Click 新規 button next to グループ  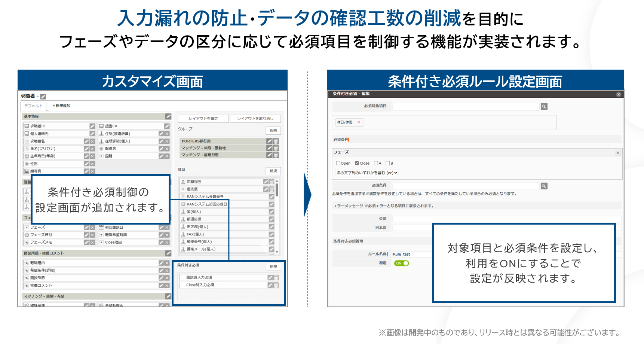tap(273, 131)
